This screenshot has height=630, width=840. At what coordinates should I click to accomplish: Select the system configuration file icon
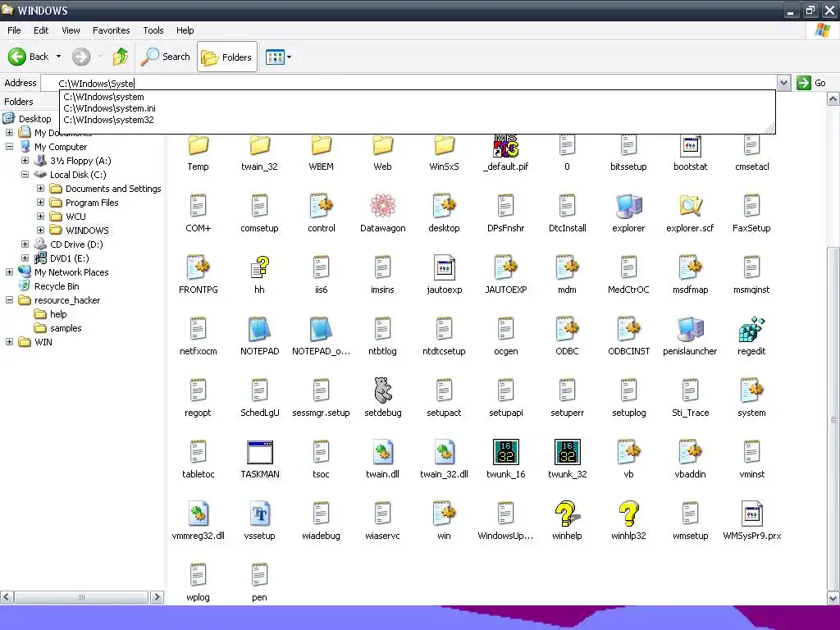tap(751, 390)
